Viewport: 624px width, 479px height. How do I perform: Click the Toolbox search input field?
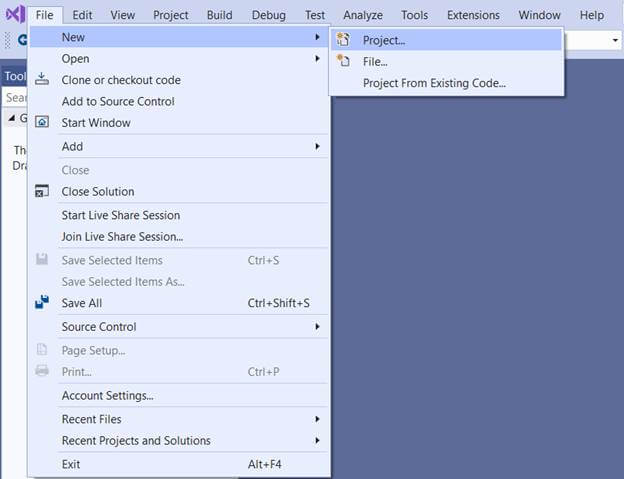tap(15, 97)
